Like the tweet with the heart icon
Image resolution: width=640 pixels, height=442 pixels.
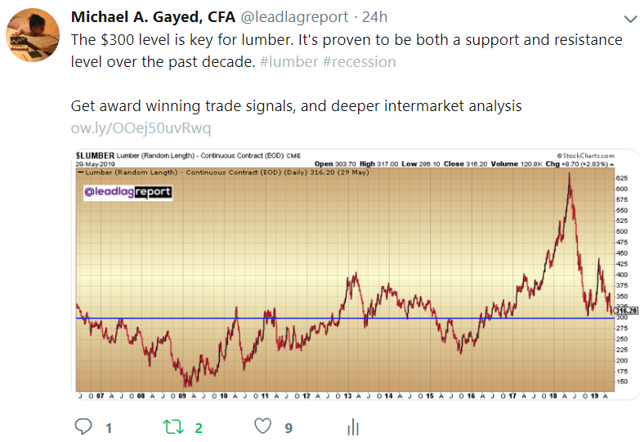tap(262, 426)
